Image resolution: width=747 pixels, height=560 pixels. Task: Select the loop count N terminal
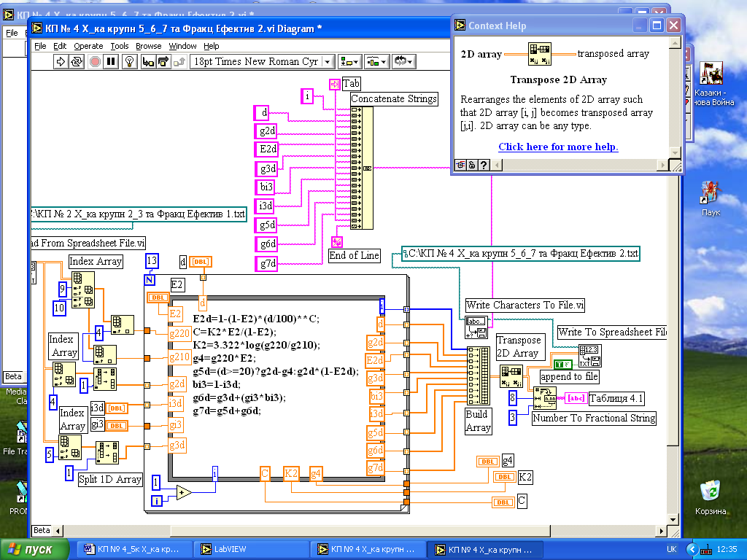click(x=150, y=280)
